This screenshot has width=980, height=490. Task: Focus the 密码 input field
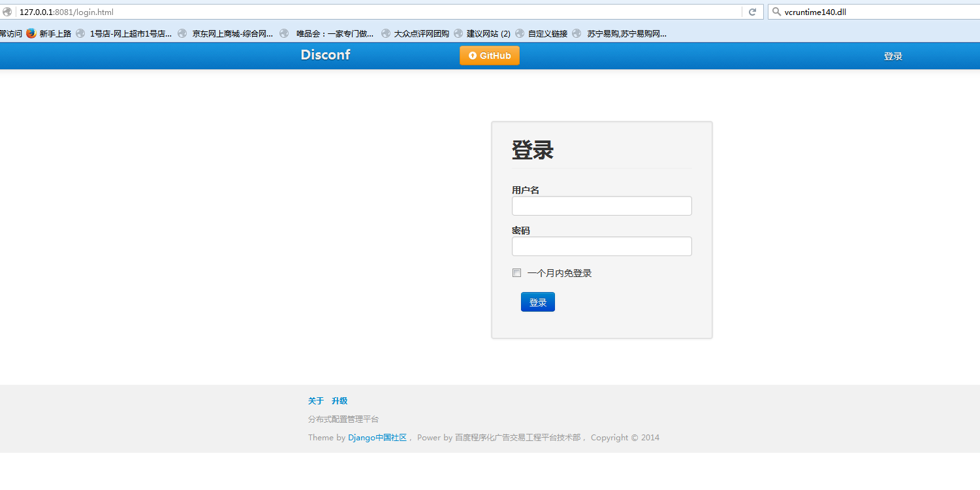point(601,246)
